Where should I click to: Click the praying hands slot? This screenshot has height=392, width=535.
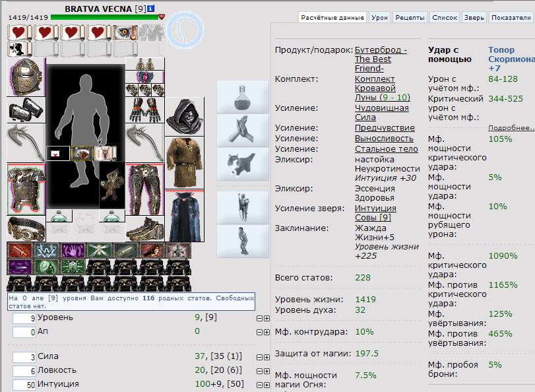(x=243, y=130)
